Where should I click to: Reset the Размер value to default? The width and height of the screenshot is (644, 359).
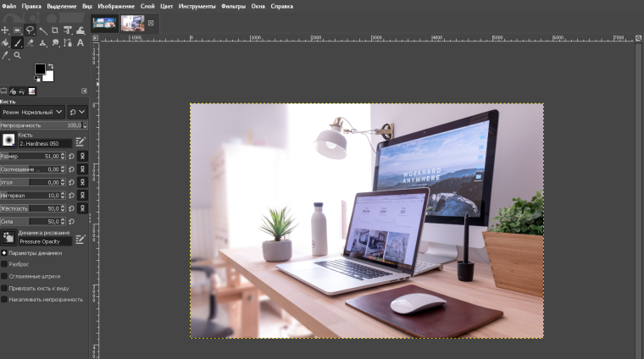click(x=71, y=157)
